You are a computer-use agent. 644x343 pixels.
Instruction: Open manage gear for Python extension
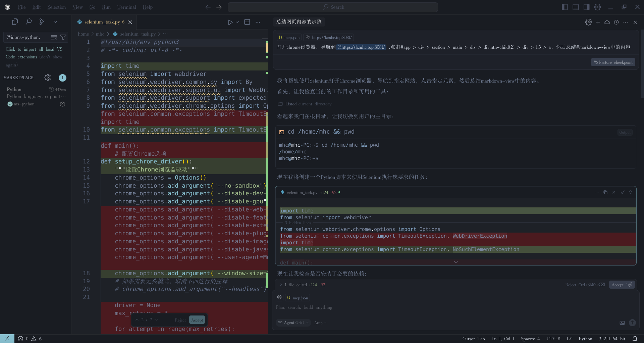click(62, 104)
